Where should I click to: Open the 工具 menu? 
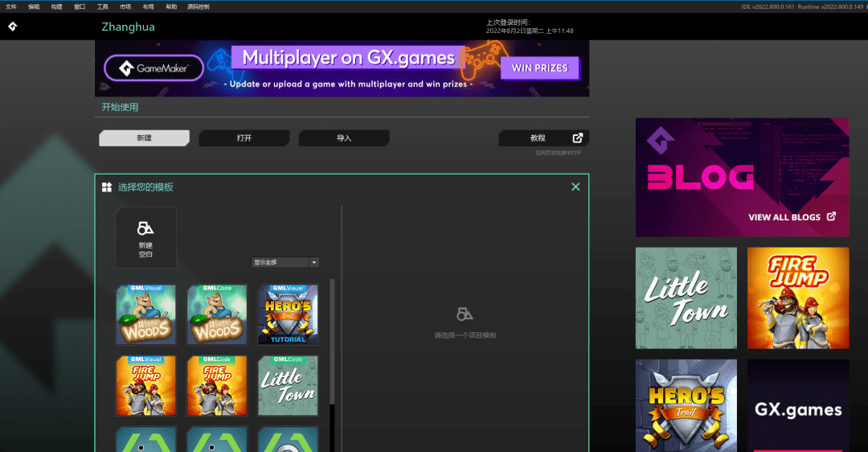(102, 6)
